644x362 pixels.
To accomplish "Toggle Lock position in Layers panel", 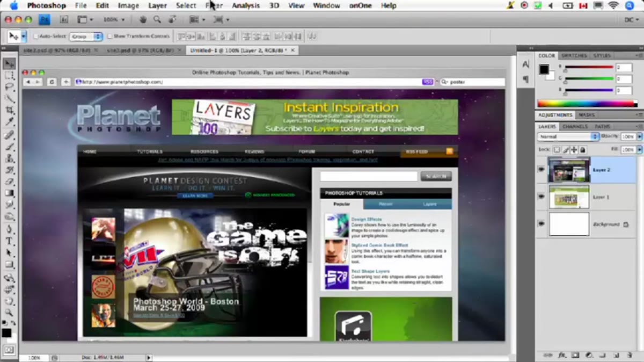I will point(574,150).
